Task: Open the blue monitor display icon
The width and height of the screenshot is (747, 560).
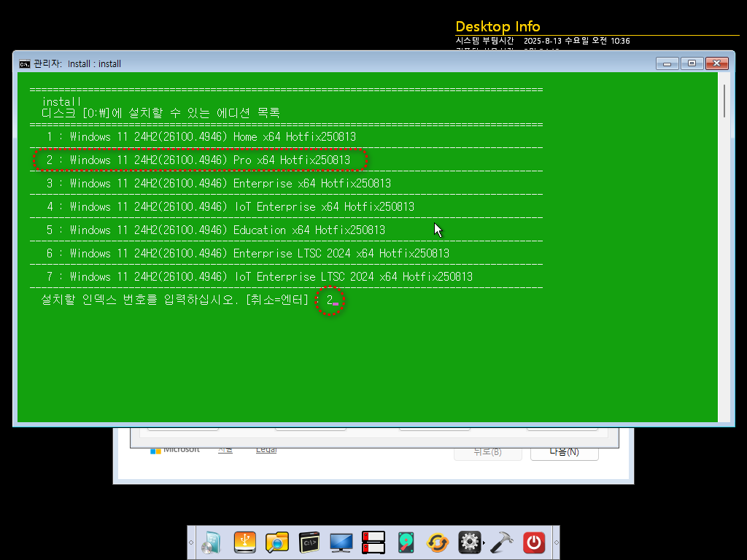Action: coord(341,542)
